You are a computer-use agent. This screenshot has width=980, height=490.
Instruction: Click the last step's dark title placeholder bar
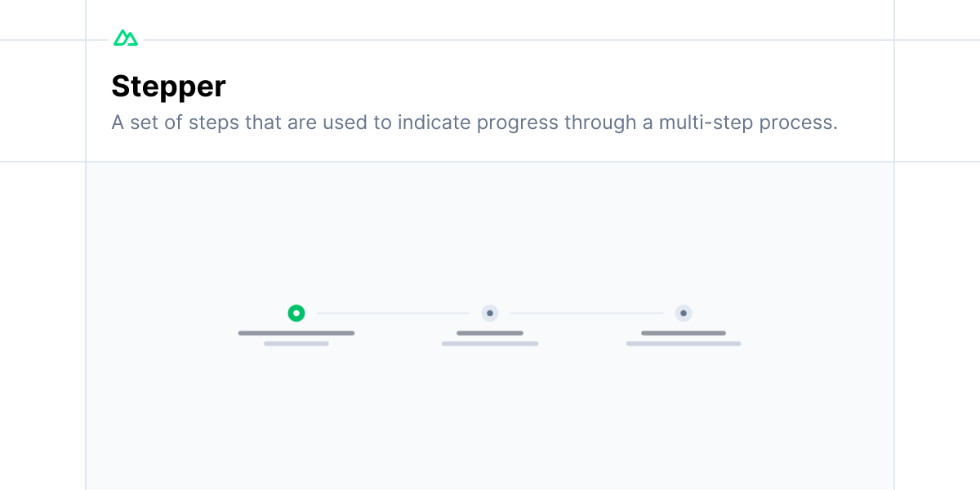(684, 333)
